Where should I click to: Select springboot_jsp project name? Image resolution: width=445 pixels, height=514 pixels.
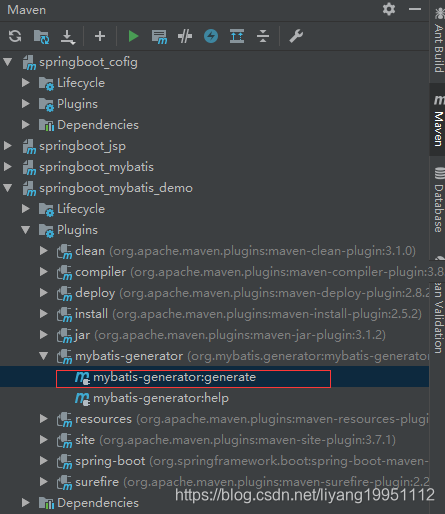click(82, 146)
